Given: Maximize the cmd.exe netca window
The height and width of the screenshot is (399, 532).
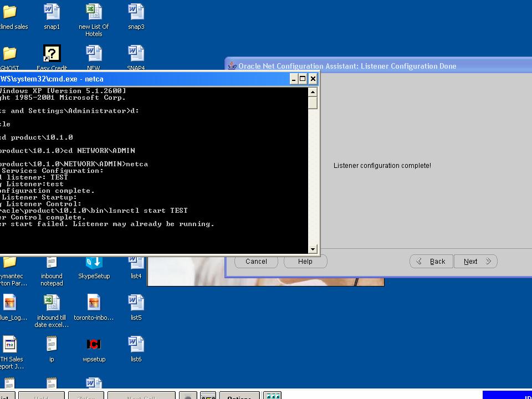Looking at the screenshot, I should point(303,79).
